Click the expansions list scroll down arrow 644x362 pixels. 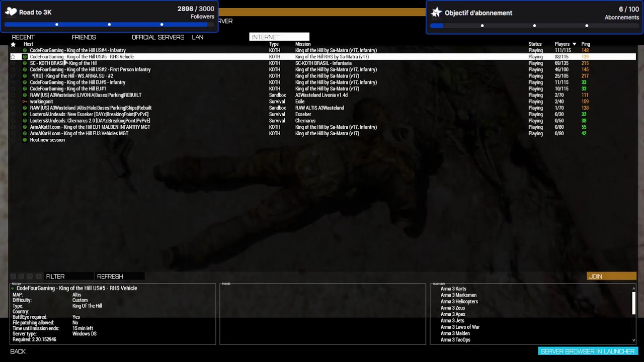633,340
